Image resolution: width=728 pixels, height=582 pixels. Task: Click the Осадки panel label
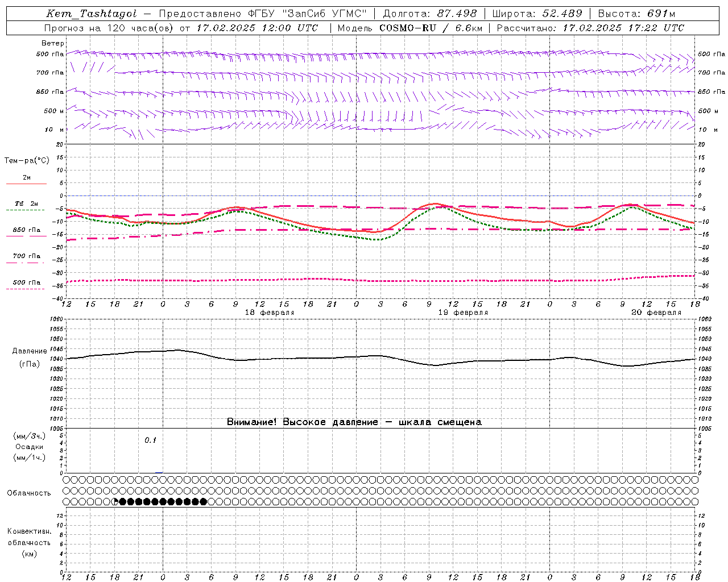point(29,447)
